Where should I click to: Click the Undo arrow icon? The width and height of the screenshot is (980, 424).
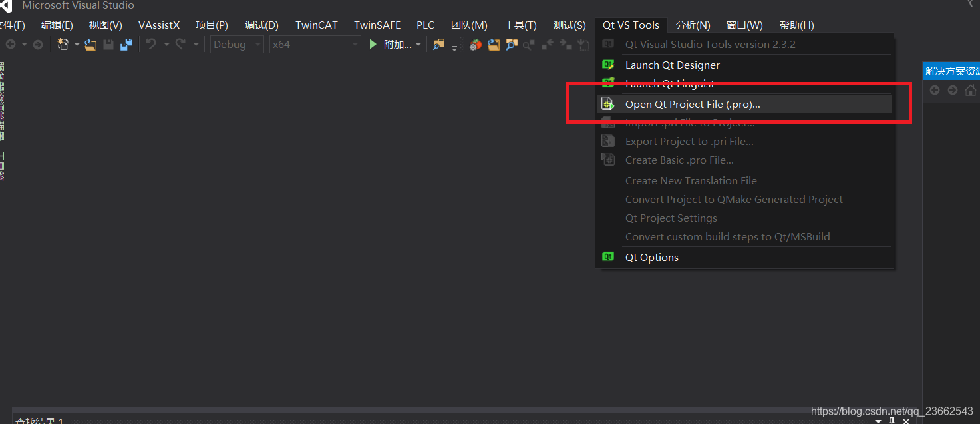[x=151, y=44]
